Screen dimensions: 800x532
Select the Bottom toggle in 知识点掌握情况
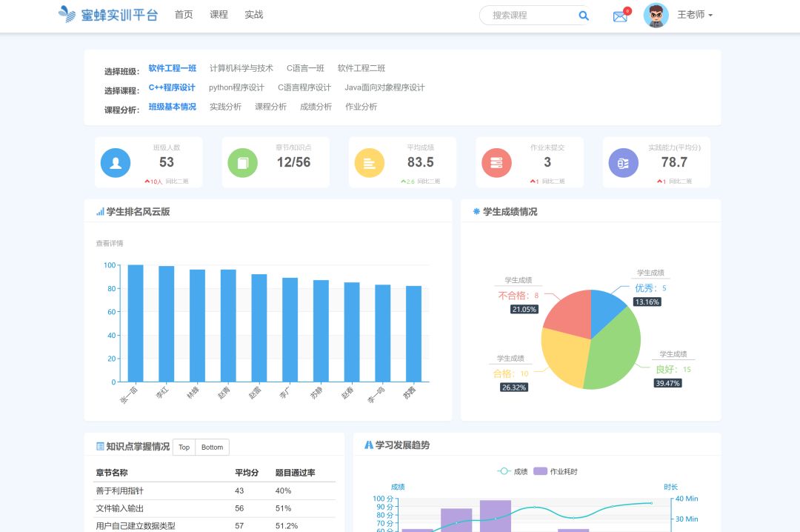(212, 447)
